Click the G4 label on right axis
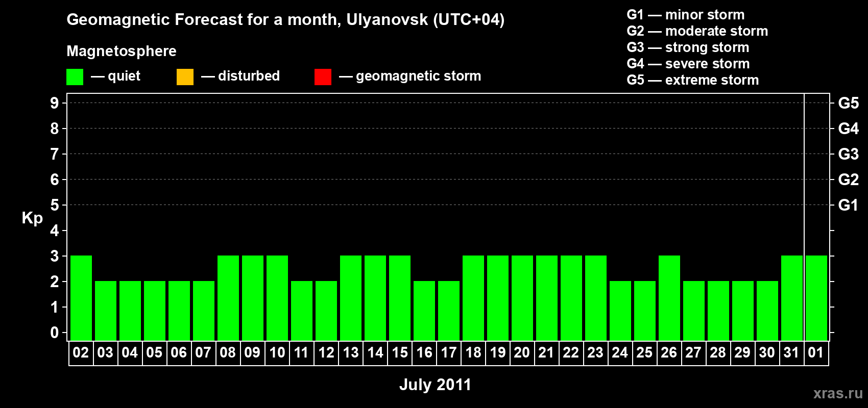Image resolution: width=868 pixels, height=408 pixels. click(848, 129)
